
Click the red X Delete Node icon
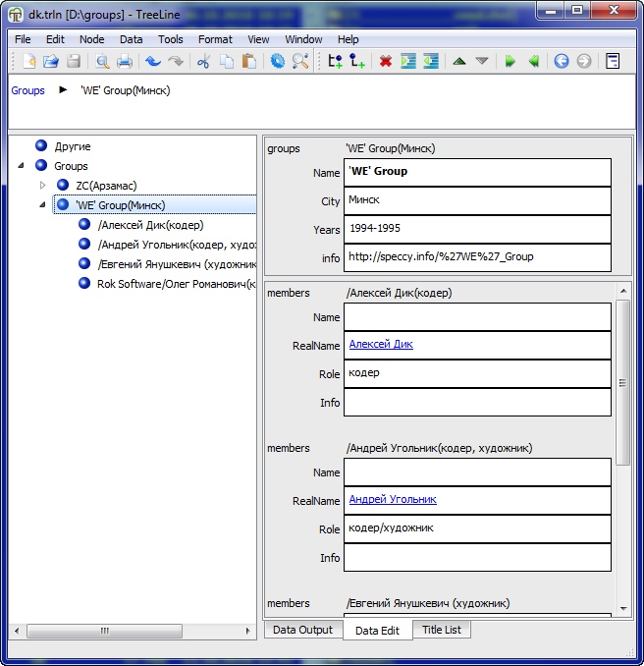(x=386, y=61)
